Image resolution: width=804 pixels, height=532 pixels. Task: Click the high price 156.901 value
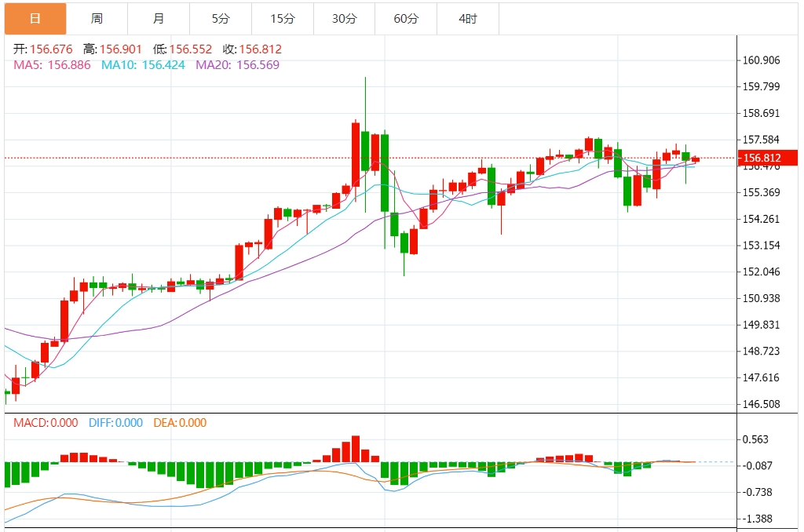tap(120, 49)
